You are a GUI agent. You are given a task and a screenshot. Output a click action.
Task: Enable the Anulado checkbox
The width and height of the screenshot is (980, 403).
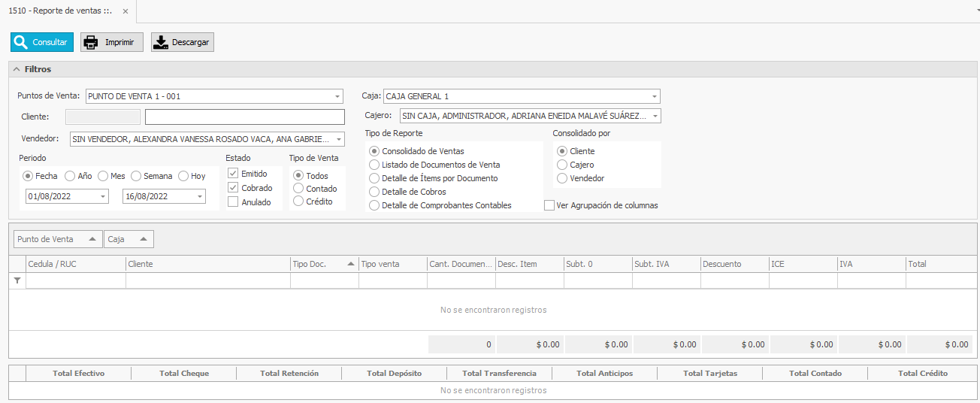(233, 202)
